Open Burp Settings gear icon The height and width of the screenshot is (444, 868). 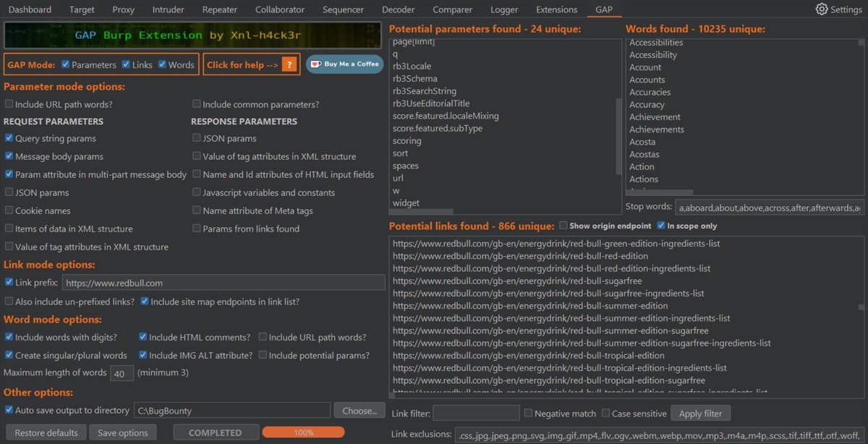[821, 9]
